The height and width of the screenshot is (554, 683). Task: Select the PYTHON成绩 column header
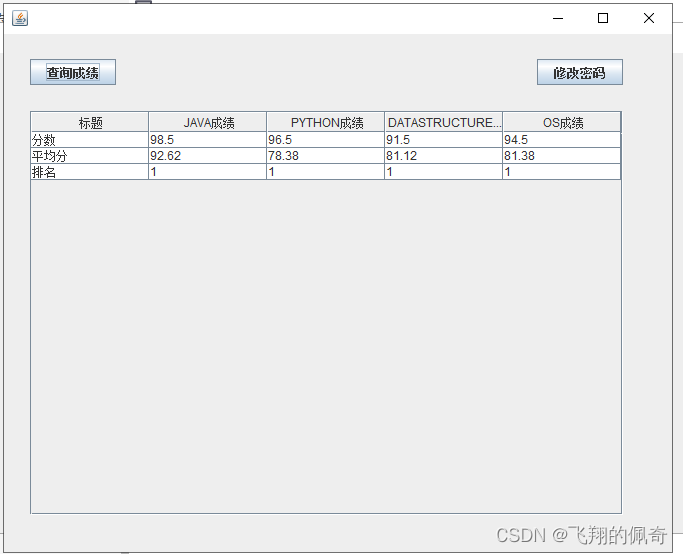pyautogui.click(x=326, y=122)
